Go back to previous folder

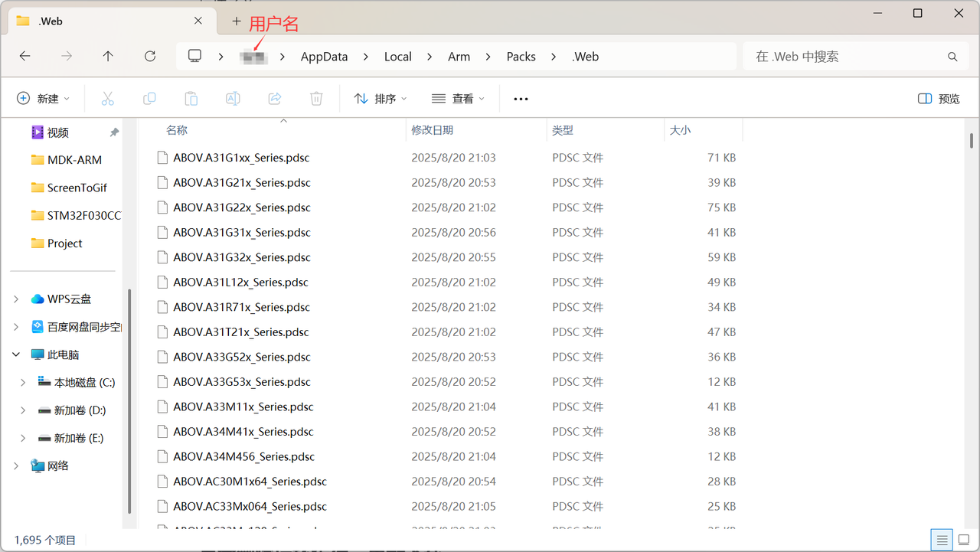(25, 56)
